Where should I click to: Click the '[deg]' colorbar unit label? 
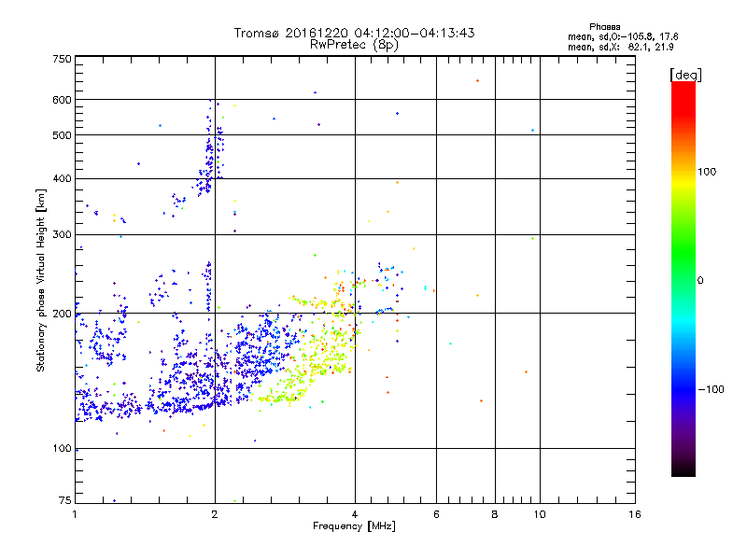[685, 75]
